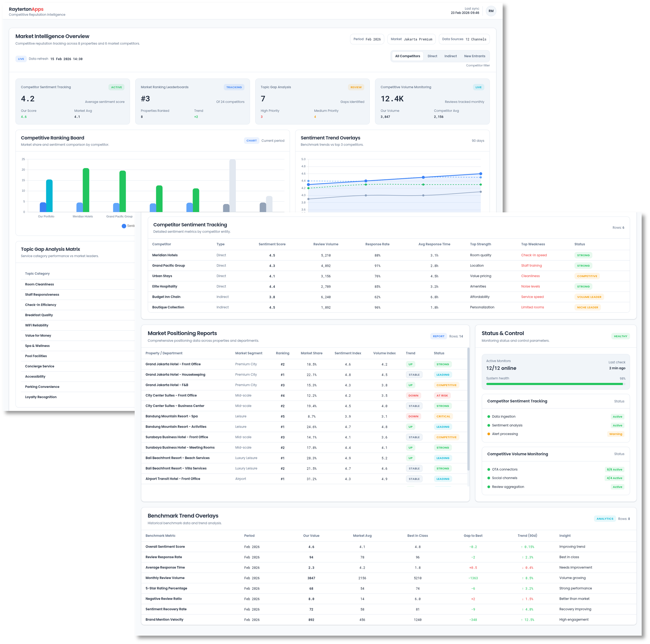Click the orange Alert processing status dot
This screenshot has width=650, height=644.
pyautogui.click(x=489, y=434)
